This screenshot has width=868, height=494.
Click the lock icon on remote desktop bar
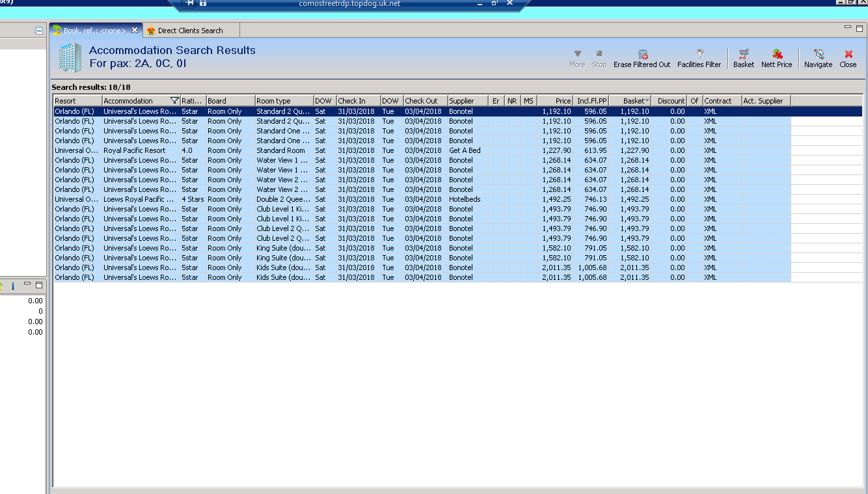tap(203, 3)
